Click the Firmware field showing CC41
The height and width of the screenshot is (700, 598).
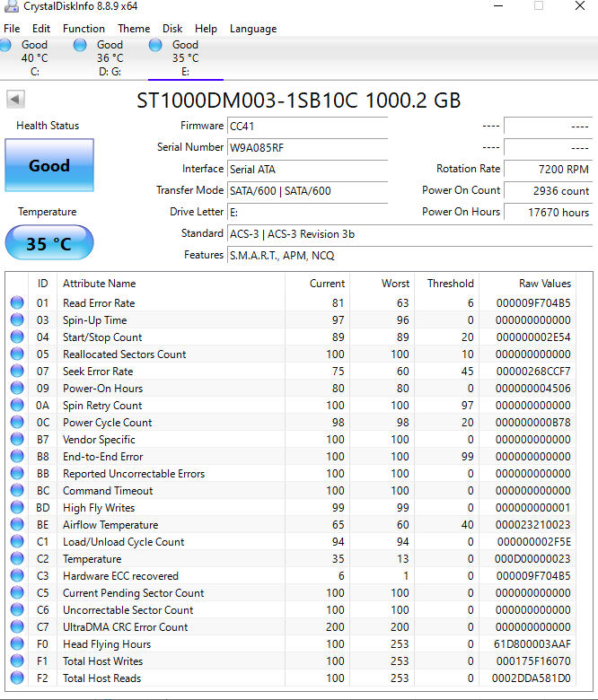click(x=307, y=126)
